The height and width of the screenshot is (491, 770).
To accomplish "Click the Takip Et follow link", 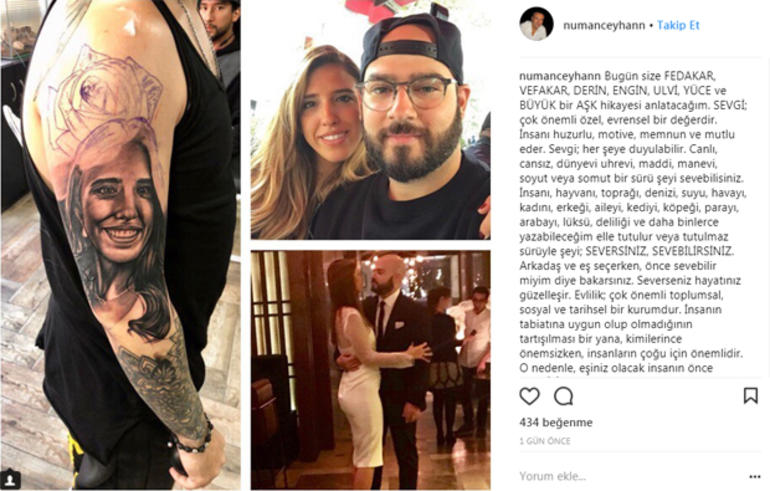I will pos(678,26).
